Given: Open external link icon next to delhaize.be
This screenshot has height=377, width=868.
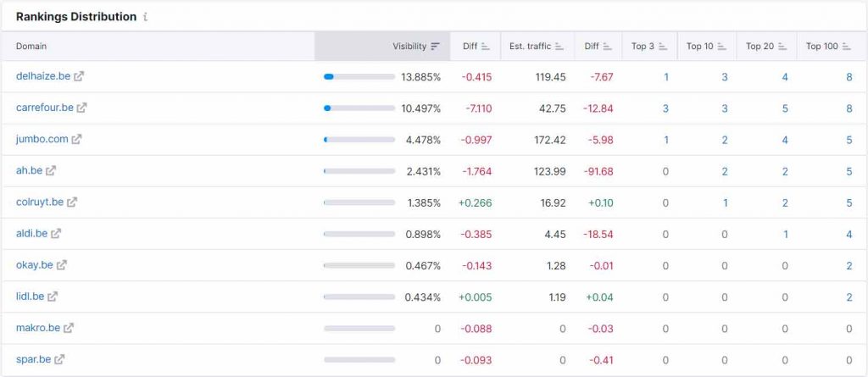Looking at the screenshot, I should (x=79, y=76).
